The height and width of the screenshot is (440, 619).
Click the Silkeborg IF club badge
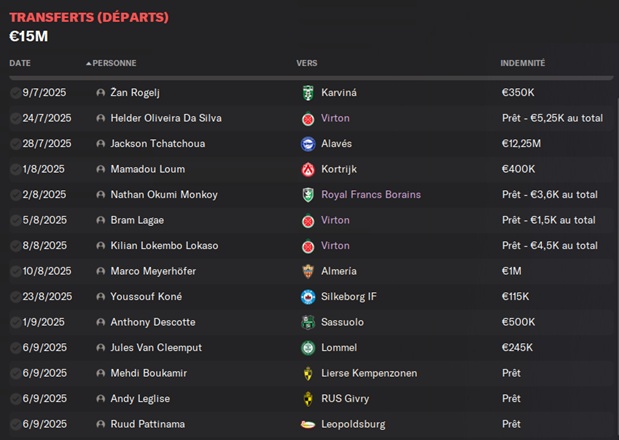308,297
